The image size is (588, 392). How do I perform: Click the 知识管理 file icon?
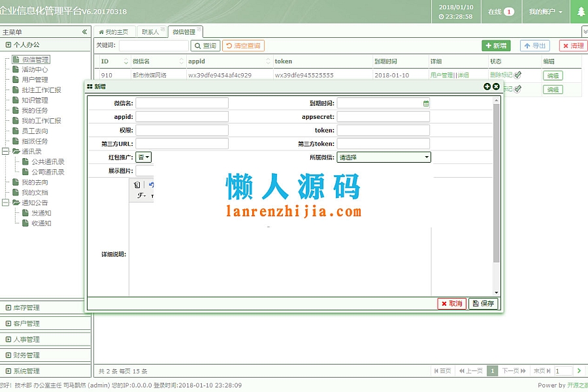pyautogui.click(x=16, y=100)
